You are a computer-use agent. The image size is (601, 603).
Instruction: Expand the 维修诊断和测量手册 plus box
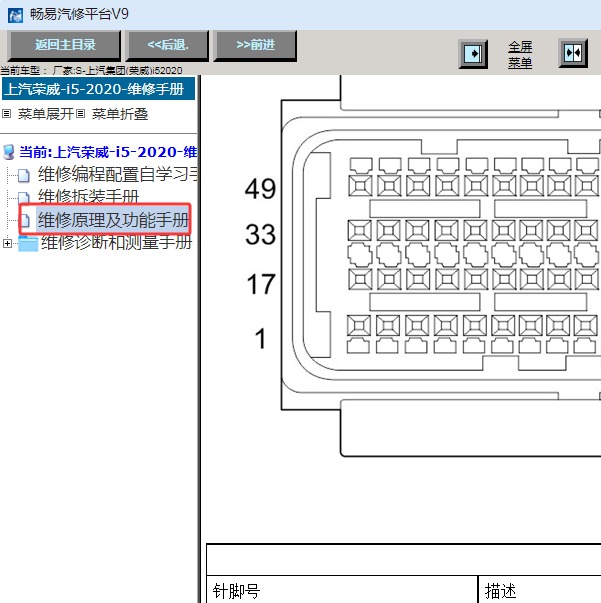[7, 243]
